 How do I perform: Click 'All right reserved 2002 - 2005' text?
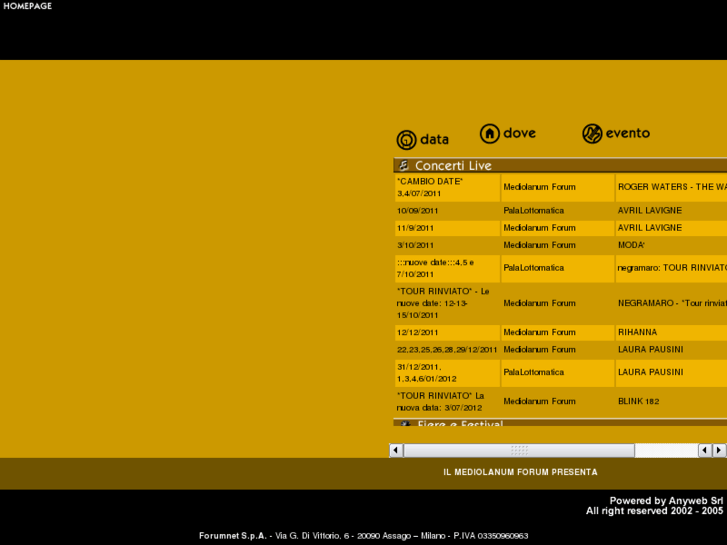tap(654, 511)
